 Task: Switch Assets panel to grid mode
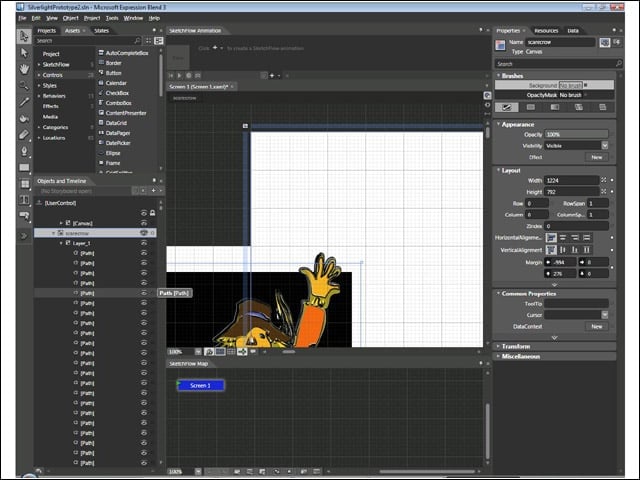coord(149,40)
